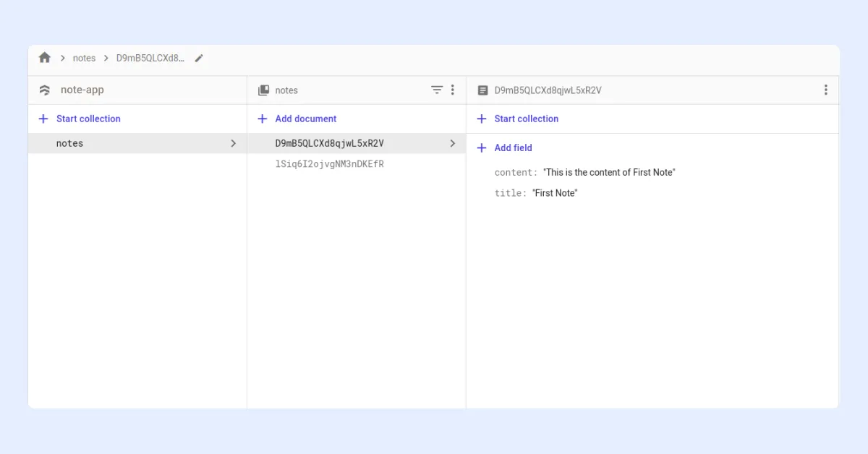Start collection under note-app root
This screenshot has height=454, width=868.
[88, 119]
